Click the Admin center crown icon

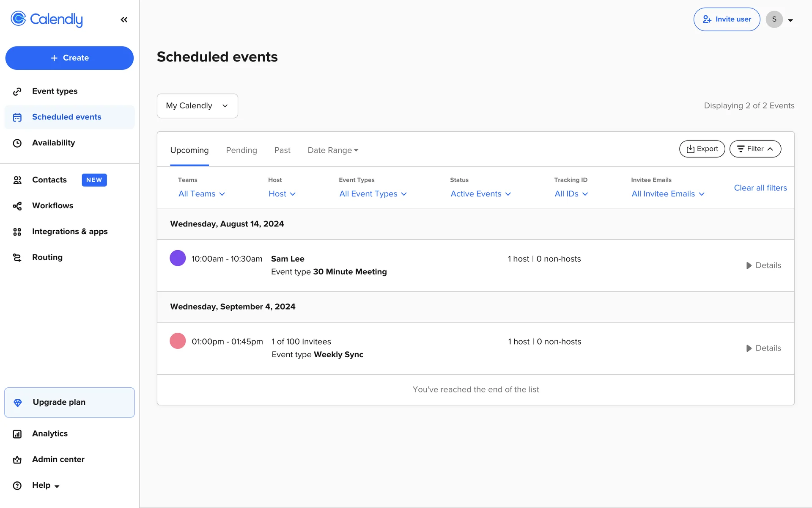(17, 460)
